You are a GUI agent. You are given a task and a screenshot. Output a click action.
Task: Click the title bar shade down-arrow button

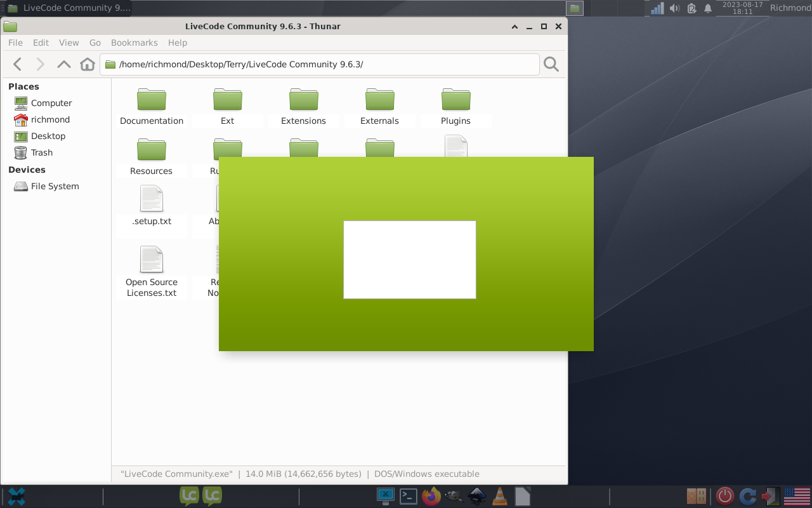515,27
